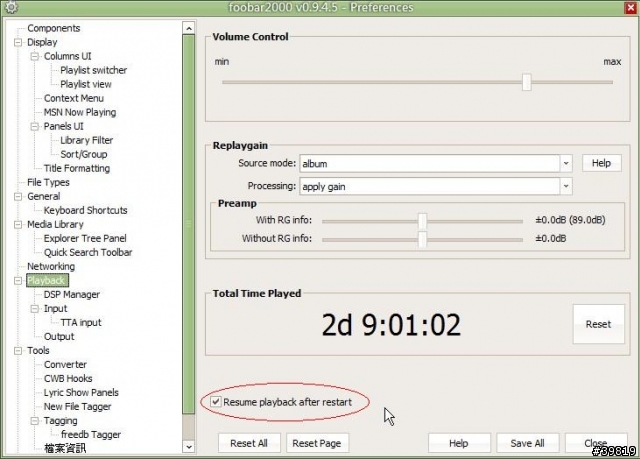Viewport: 640px width, 459px height.
Task: Open Sort/Group settings page
Action: [x=84, y=154]
